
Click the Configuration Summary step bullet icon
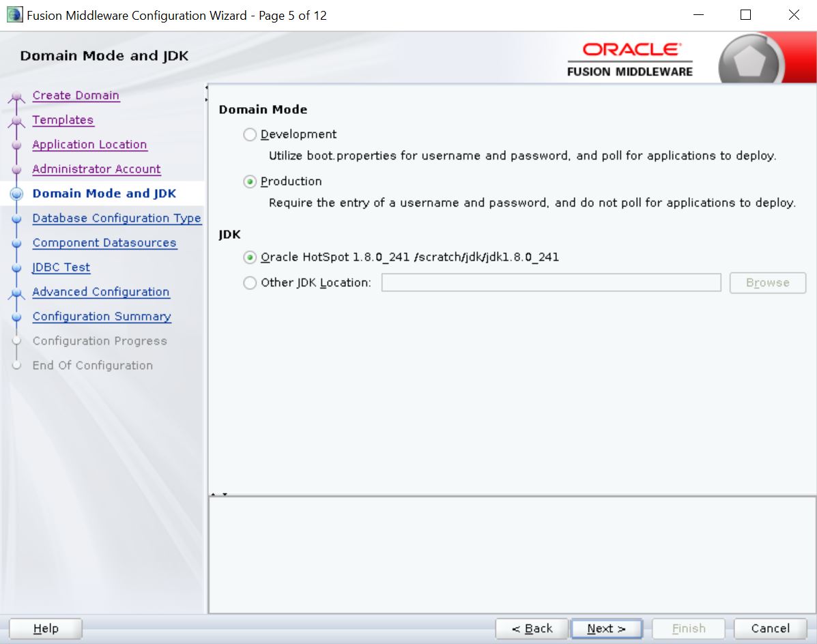[x=16, y=317]
